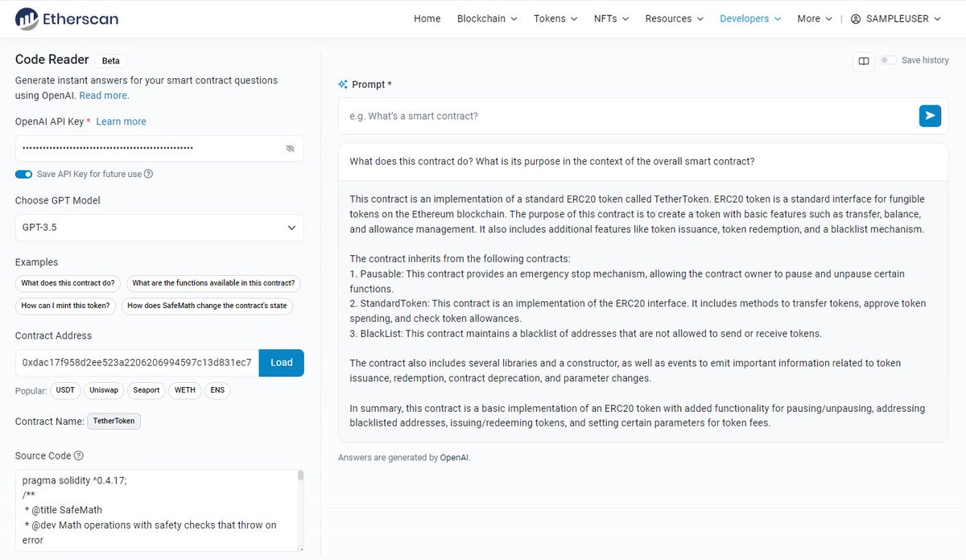Viewport: 966px width, 560px height.
Task: Load the contract address
Action: click(282, 363)
